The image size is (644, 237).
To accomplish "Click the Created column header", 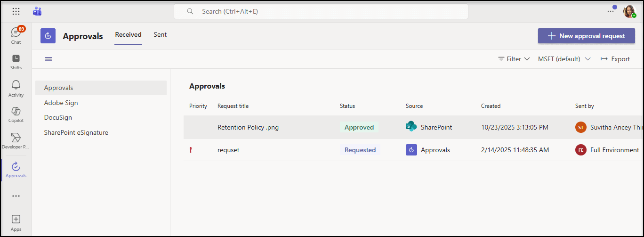I will (x=491, y=106).
